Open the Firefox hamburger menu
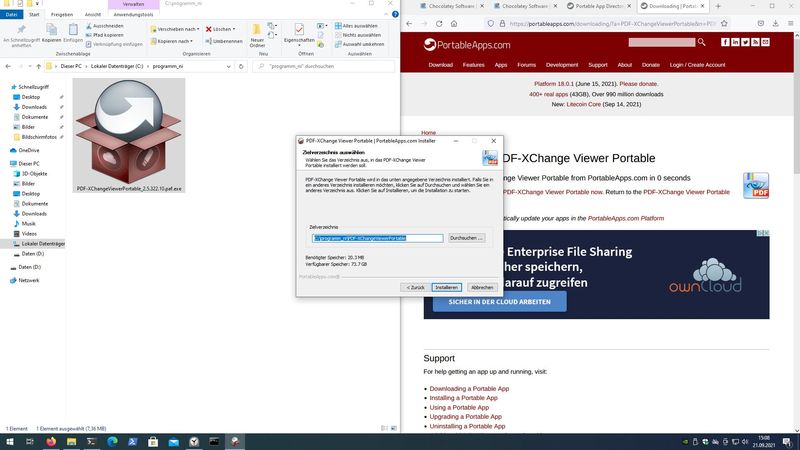This screenshot has height=450, width=800. coord(790,23)
